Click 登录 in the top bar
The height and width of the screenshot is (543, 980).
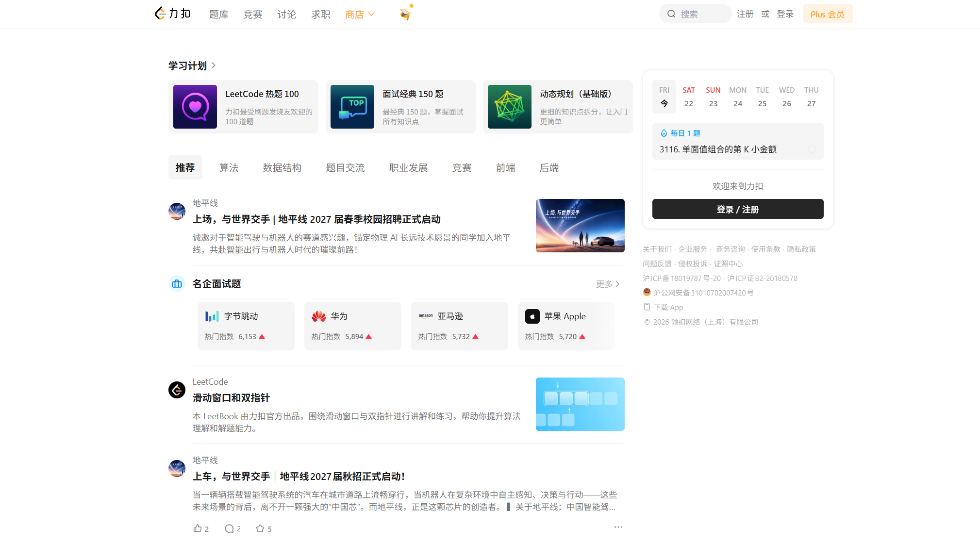click(785, 14)
